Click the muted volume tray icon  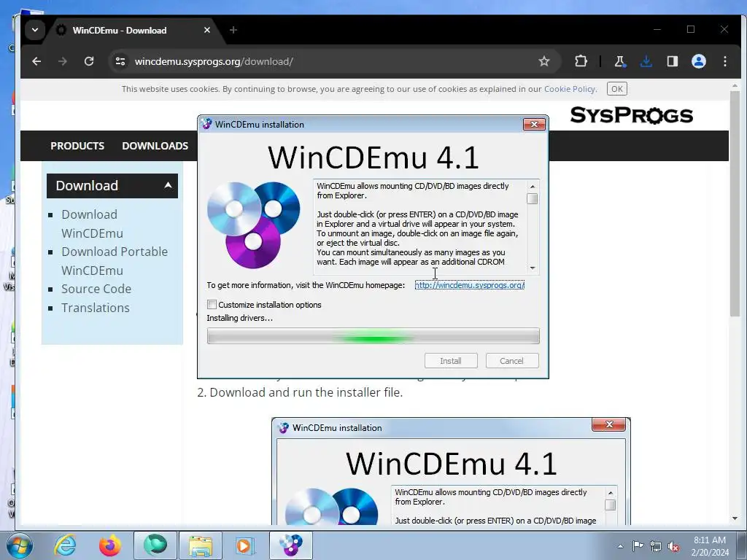[x=673, y=546]
